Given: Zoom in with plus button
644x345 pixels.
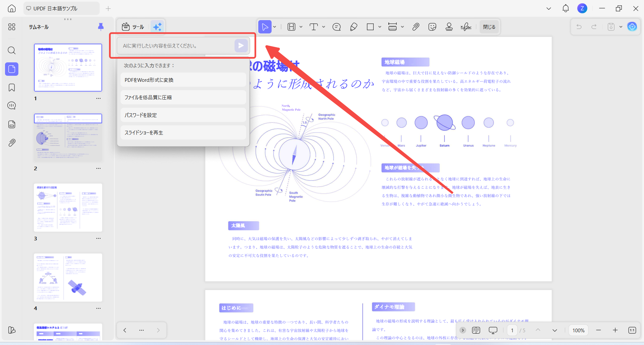Looking at the screenshot, I should tap(615, 330).
